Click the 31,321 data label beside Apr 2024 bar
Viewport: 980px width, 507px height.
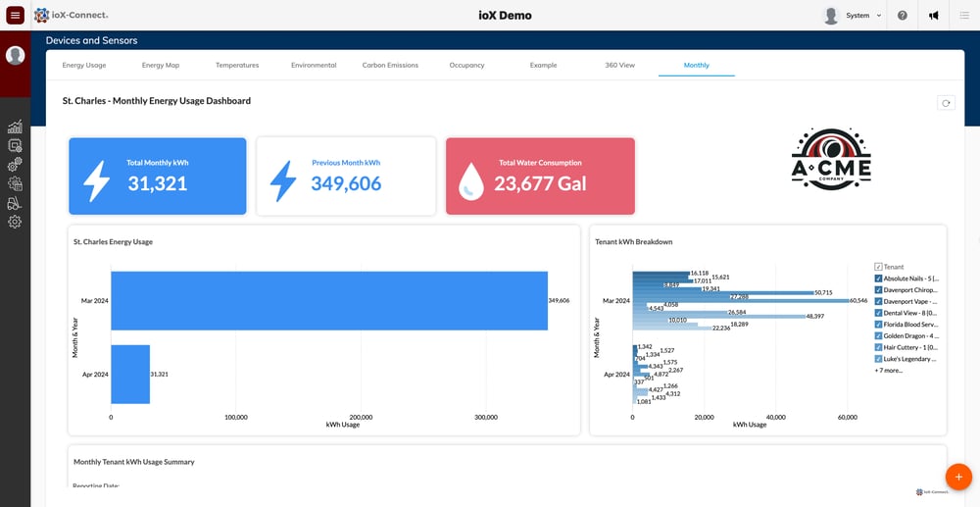[160, 375]
